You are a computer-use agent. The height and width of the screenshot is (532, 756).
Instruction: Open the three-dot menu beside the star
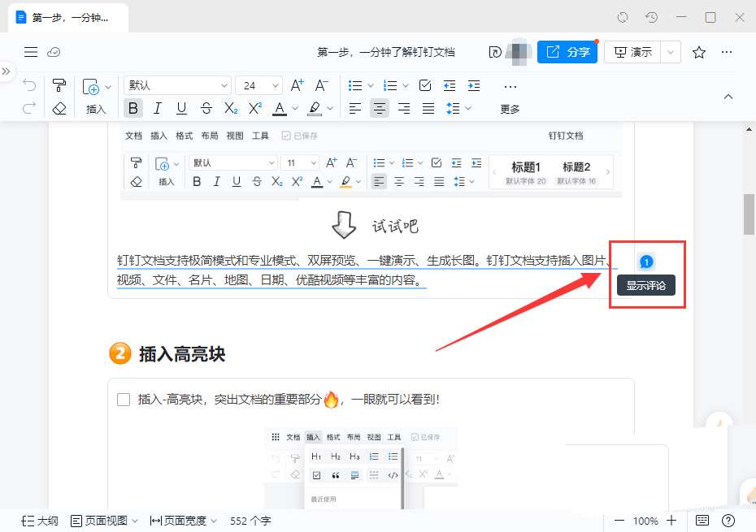[727, 52]
